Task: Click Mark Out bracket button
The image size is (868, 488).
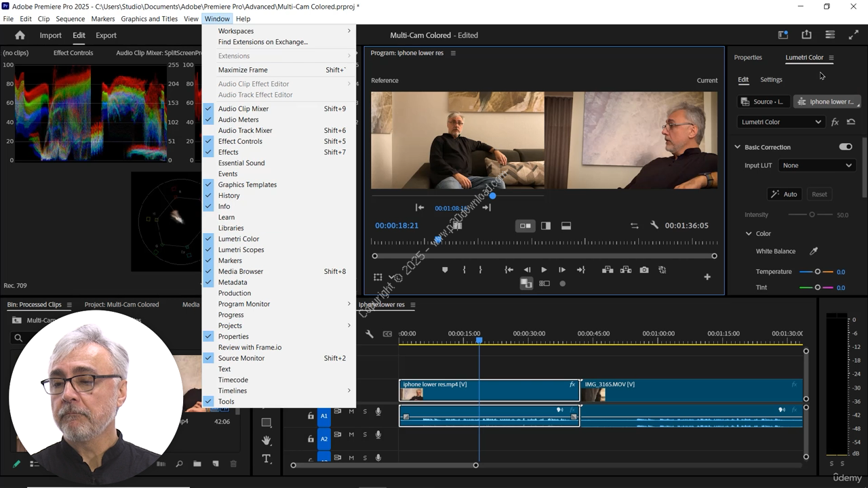Action: click(480, 270)
